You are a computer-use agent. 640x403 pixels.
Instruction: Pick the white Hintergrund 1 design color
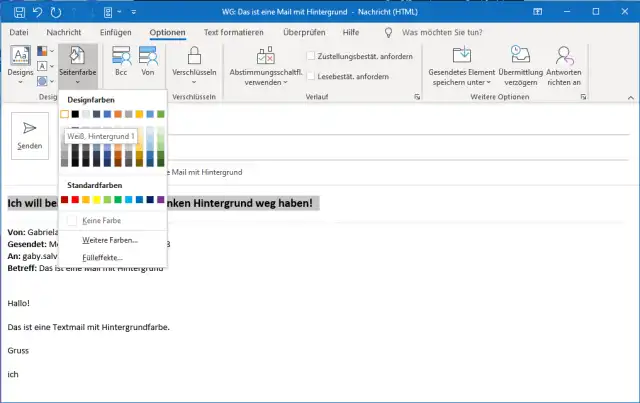click(x=65, y=115)
